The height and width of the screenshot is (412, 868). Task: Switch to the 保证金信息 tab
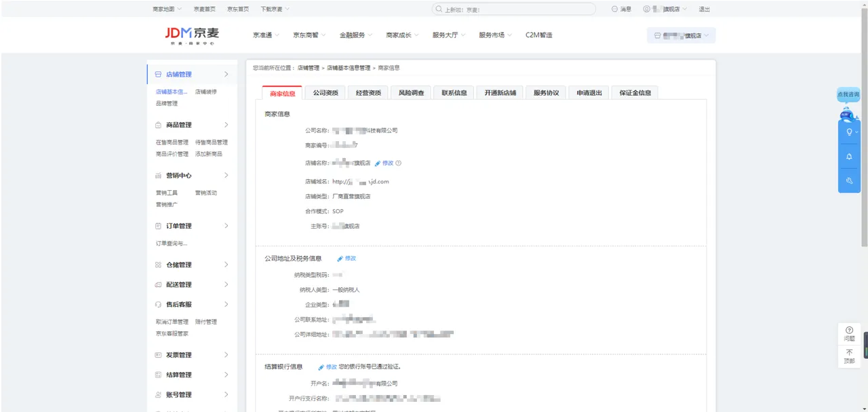pyautogui.click(x=633, y=92)
